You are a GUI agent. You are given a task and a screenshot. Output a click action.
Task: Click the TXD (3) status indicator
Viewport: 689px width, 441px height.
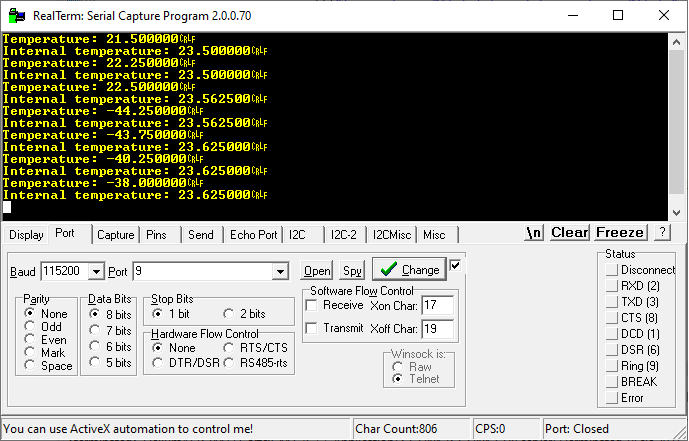pos(612,302)
